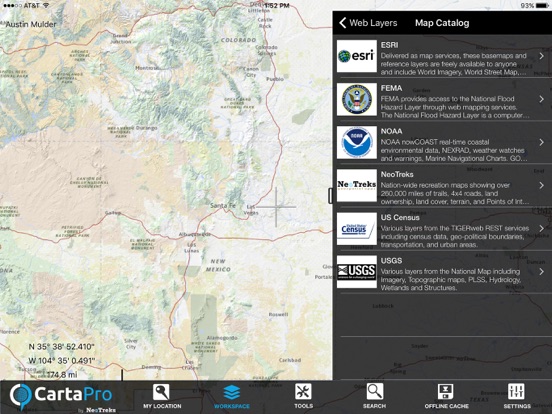Expand the US Census entry chevron
Screen dimensions: 552x414
[541, 228]
